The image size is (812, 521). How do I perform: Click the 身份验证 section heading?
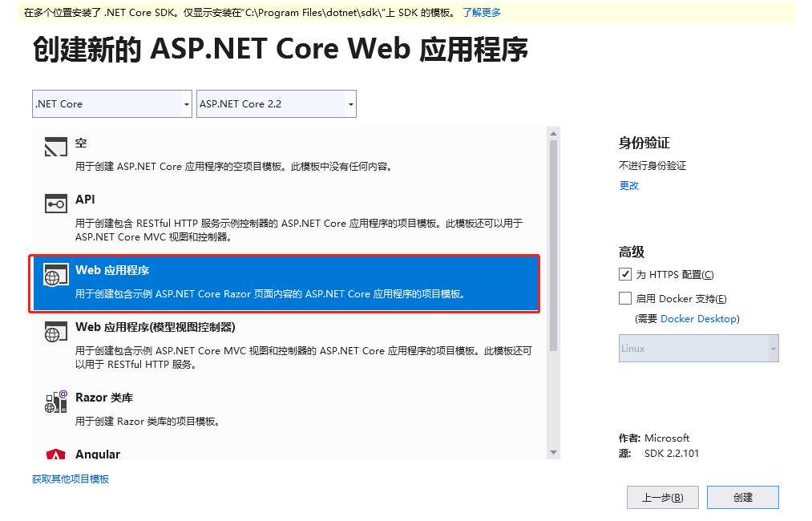coord(644,143)
